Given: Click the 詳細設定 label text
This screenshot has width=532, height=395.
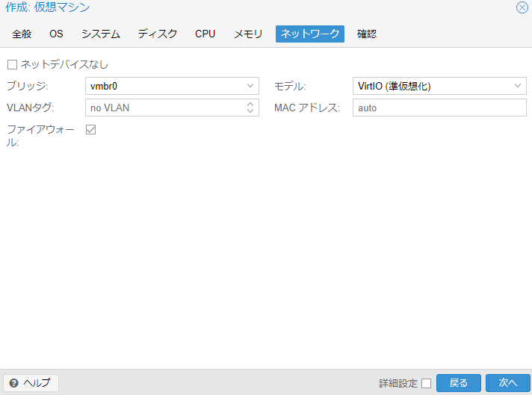Looking at the screenshot, I should [x=398, y=384].
